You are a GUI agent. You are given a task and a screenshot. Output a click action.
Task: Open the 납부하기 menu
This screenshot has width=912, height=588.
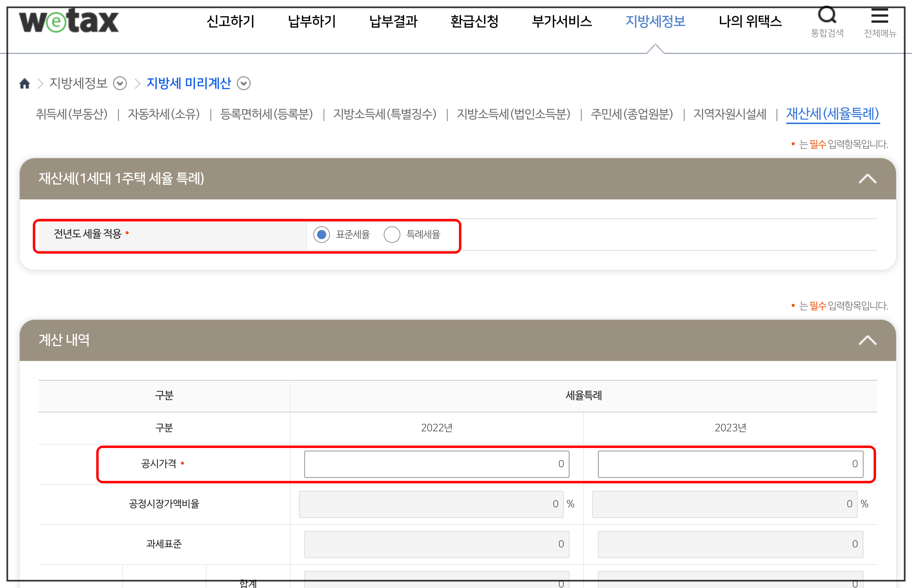click(x=311, y=22)
